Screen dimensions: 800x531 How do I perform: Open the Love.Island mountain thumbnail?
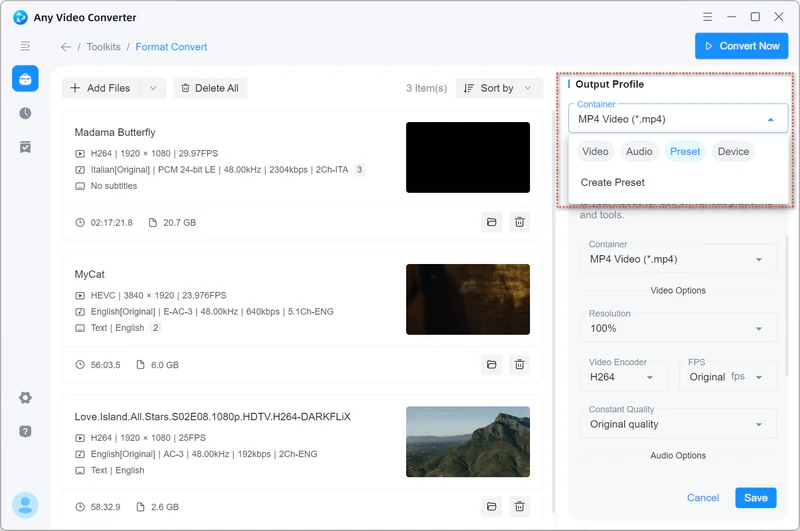[x=468, y=442]
